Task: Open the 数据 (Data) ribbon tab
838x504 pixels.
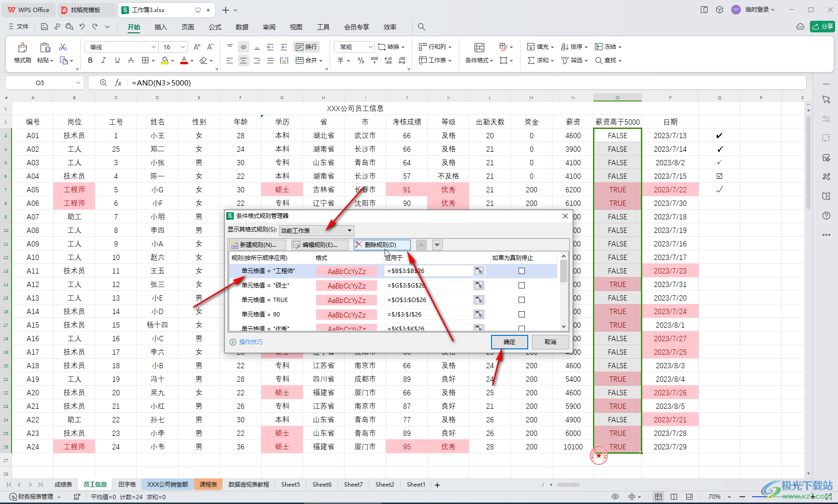Action: [242, 27]
